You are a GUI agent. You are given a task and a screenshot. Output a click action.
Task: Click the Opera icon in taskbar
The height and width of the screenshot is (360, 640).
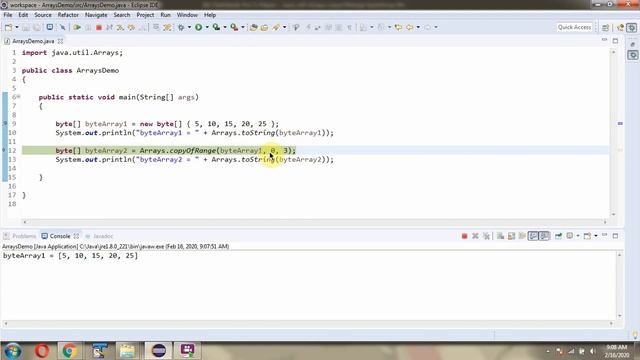[x=42, y=350]
